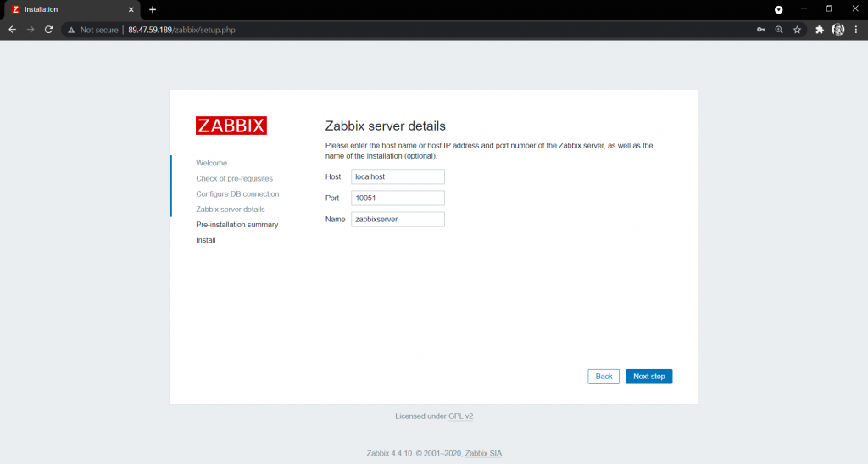Go Back to previous setup step
The image size is (868, 464).
coord(604,377)
